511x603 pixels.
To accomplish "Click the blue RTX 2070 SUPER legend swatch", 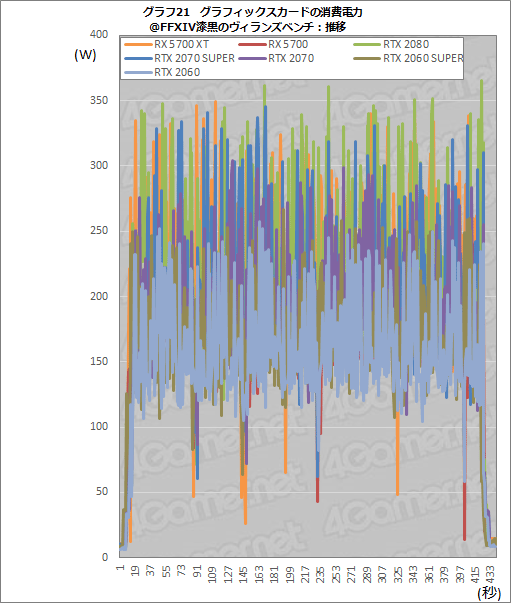I will tap(138, 58).
